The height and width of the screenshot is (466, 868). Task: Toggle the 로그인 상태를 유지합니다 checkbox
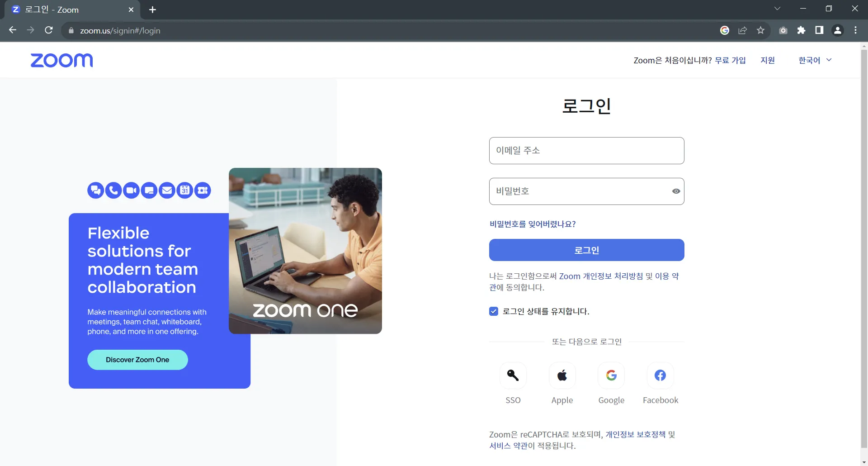(494, 311)
